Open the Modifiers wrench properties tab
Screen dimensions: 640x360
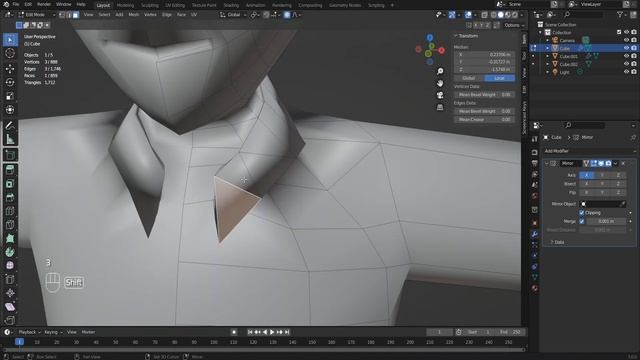534,234
